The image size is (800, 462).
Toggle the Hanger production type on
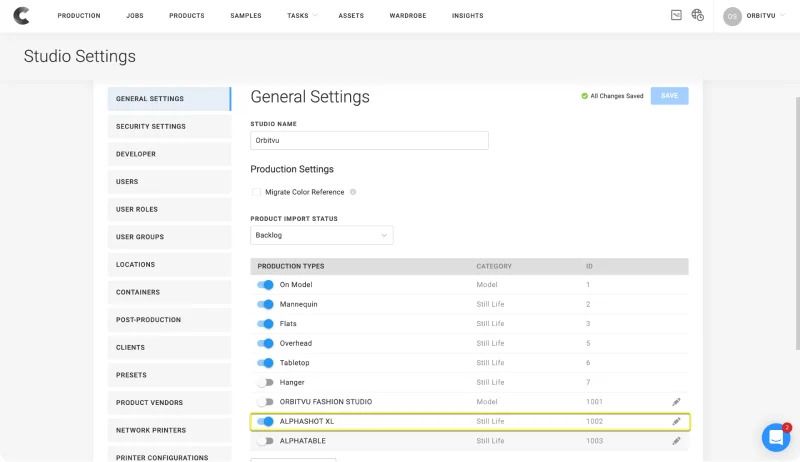click(x=265, y=382)
